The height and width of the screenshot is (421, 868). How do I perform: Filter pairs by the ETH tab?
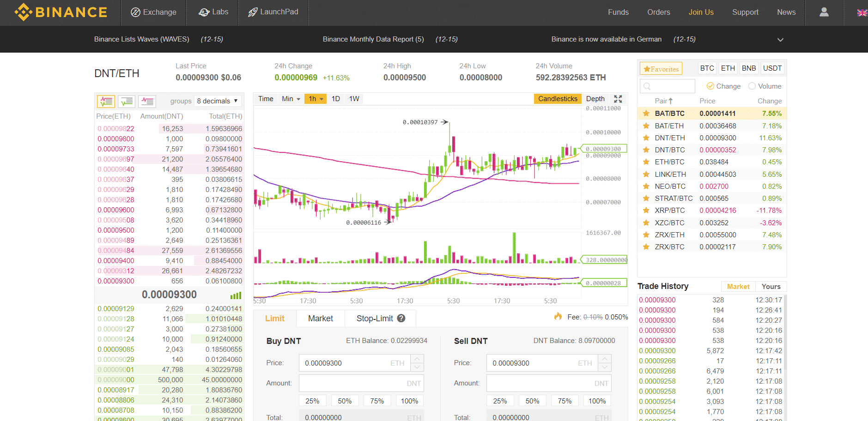[728, 68]
